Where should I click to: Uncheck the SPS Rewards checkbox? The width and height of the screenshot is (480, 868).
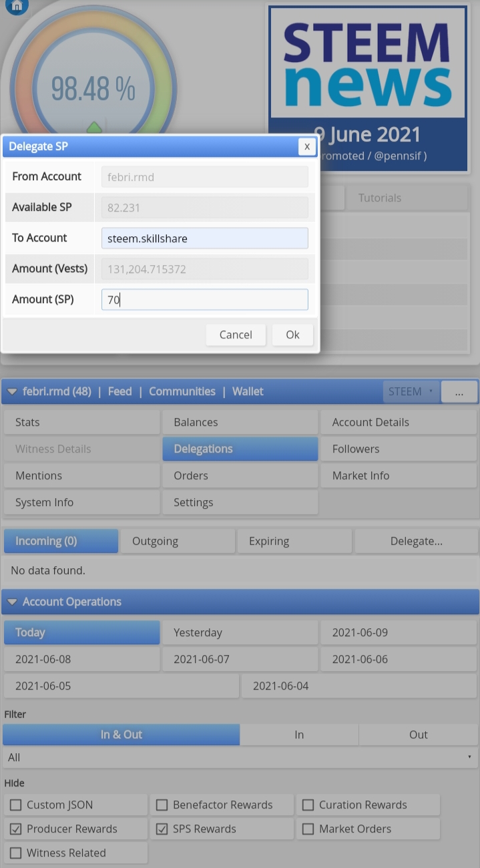tap(162, 829)
